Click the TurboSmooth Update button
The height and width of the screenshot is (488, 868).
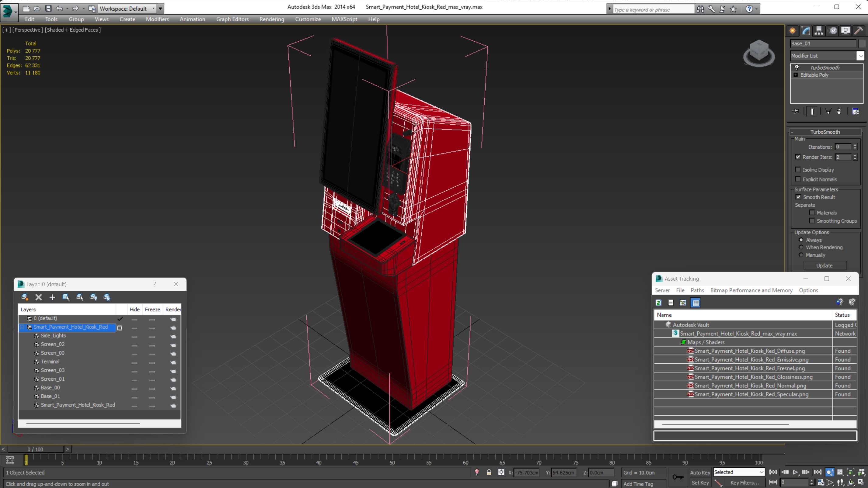[x=824, y=265]
